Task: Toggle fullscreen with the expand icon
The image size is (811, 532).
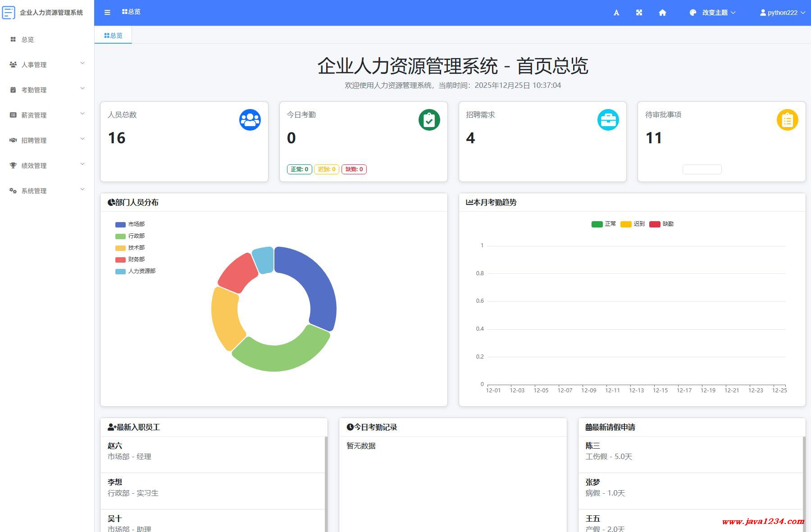Action: point(639,13)
